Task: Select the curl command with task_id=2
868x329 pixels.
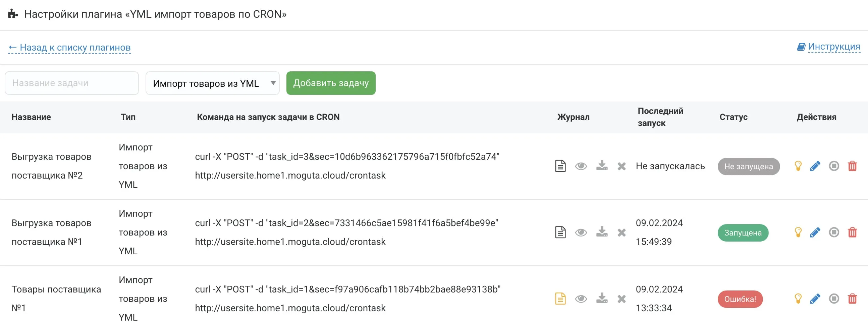Action: click(x=346, y=233)
